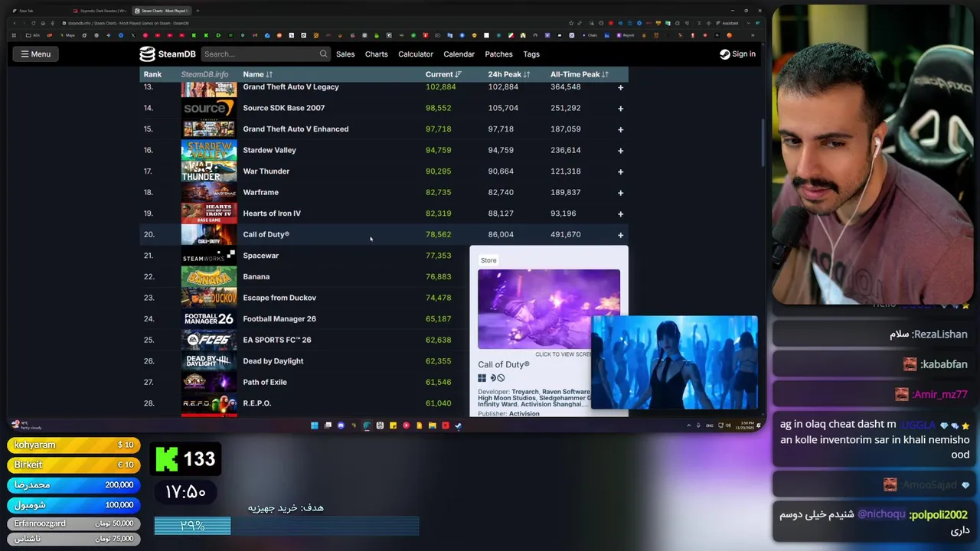Screen dimensions: 980x551
Task: Switch to Hypnotic Dark Paradox tab
Action: 100,11
